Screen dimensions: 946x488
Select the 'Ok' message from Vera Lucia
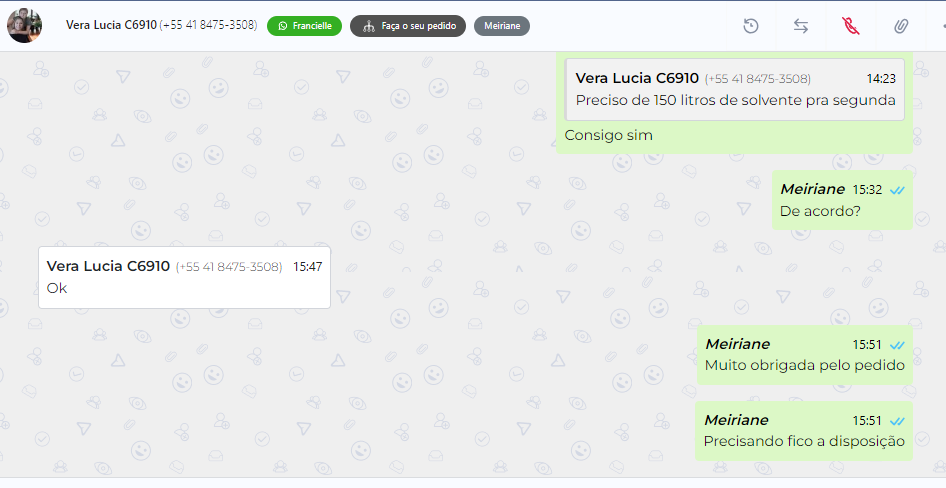[x=184, y=277]
